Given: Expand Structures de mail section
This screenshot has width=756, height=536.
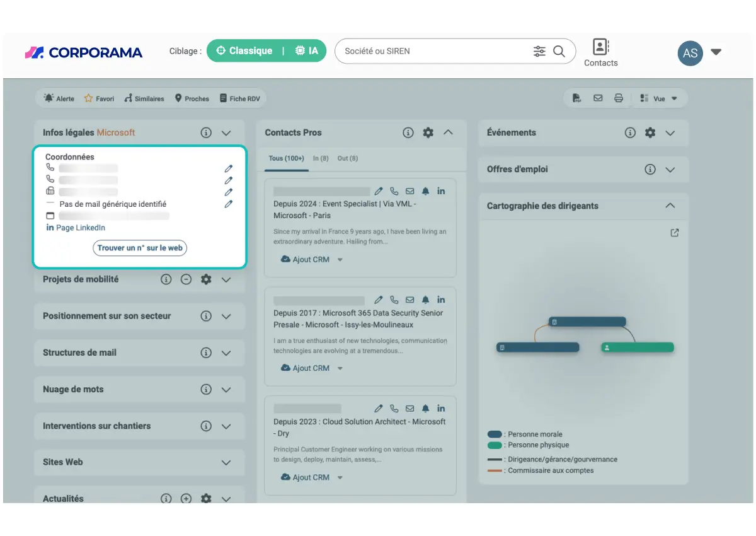Looking at the screenshot, I should pos(226,352).
